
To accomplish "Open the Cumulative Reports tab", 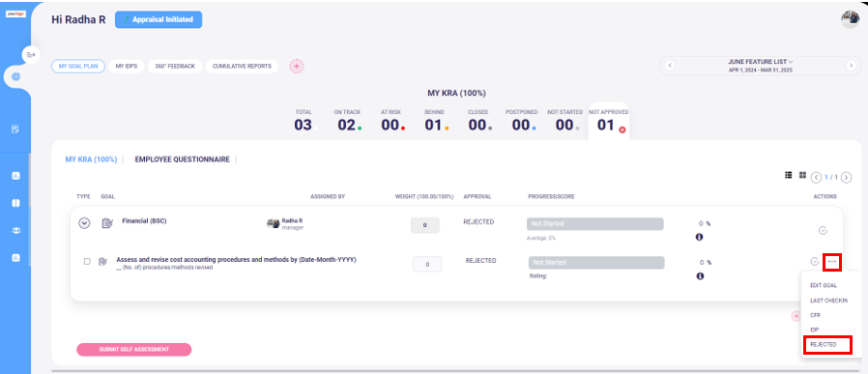I will [x=242, y=66].
